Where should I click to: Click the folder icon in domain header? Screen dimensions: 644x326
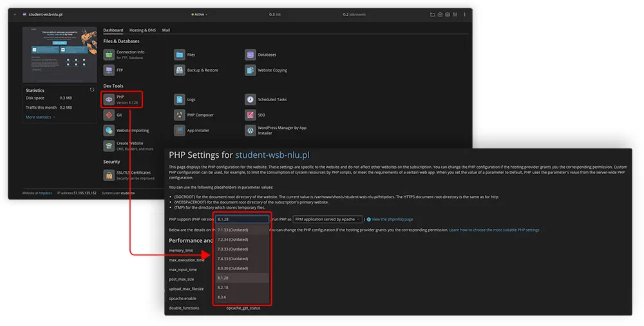433,14
